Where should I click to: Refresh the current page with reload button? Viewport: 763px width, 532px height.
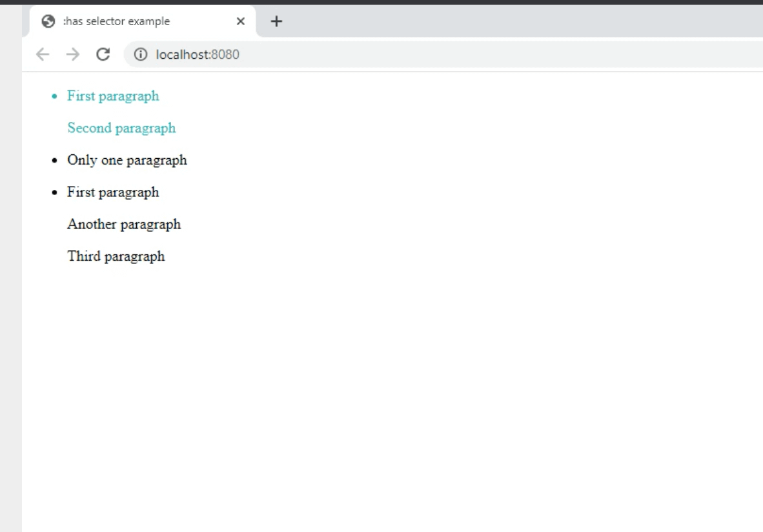pos(103,54)
